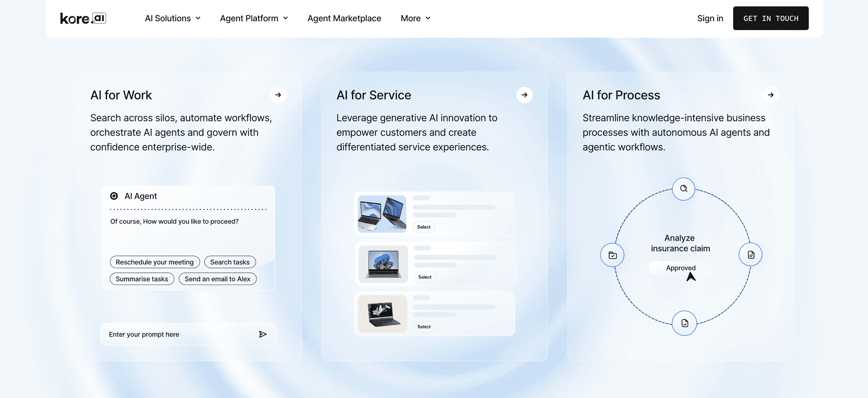Click Select on the first laptop listing
Viewport: 868px width, 398px height.
click(x=424, y=227)
